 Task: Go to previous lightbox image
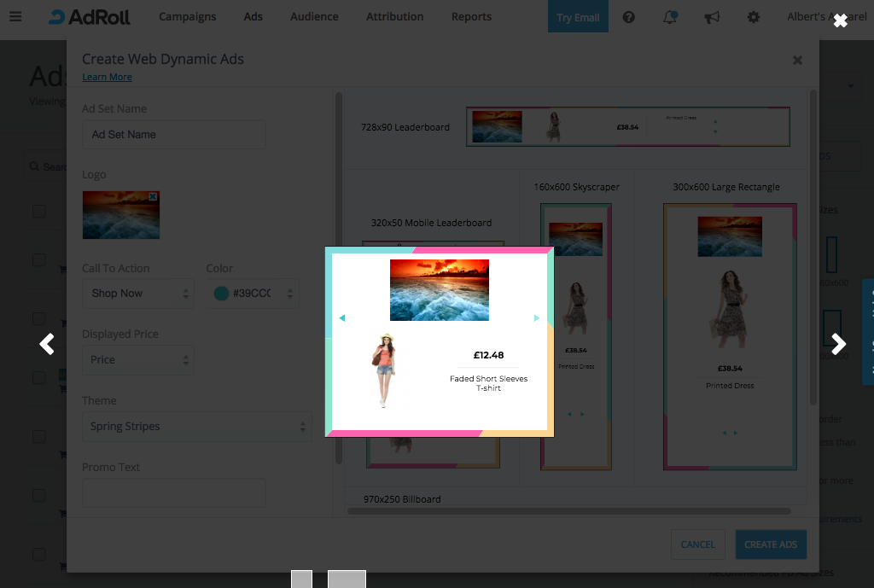47,344
